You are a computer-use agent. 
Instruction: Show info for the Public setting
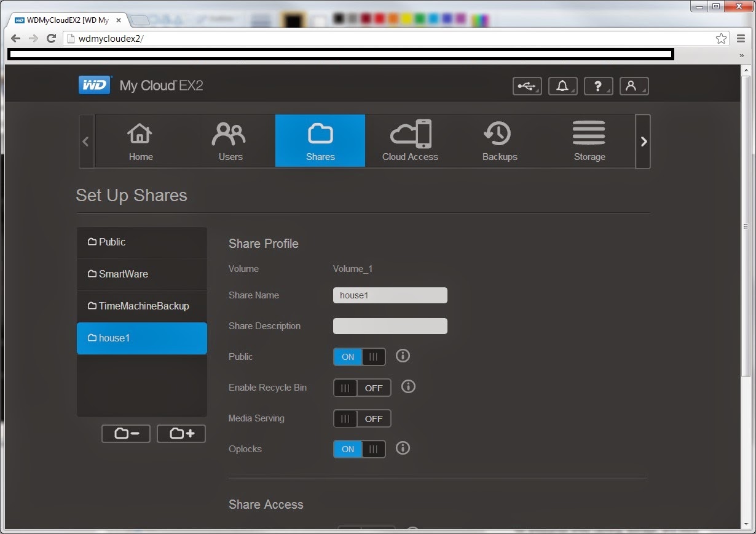pyautogui.click(x=403, y=356)
